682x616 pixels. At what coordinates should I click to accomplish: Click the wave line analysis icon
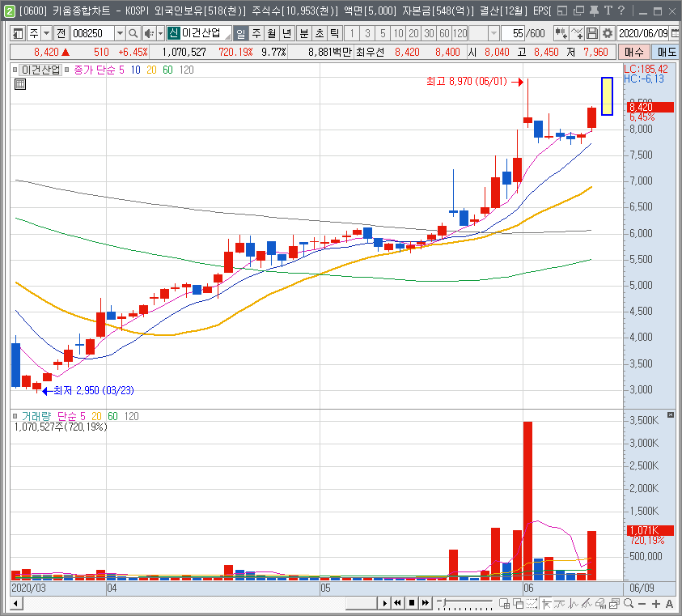573,603
